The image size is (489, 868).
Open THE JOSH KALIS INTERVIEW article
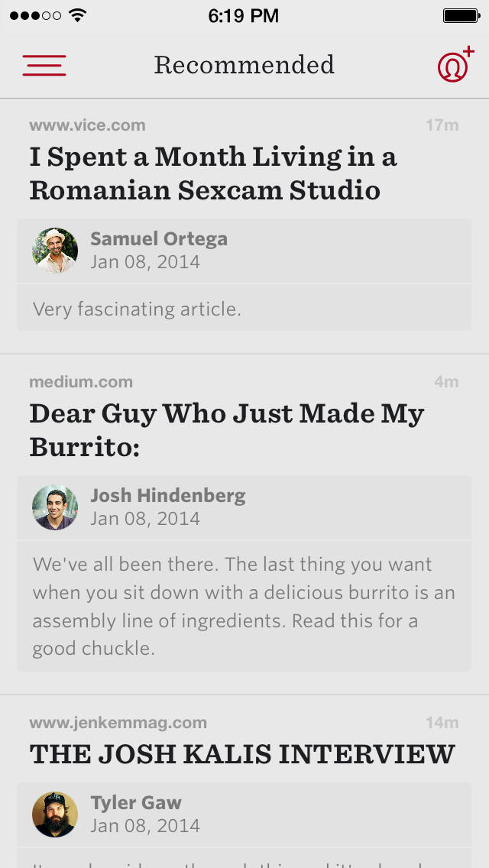coord(242,754)
